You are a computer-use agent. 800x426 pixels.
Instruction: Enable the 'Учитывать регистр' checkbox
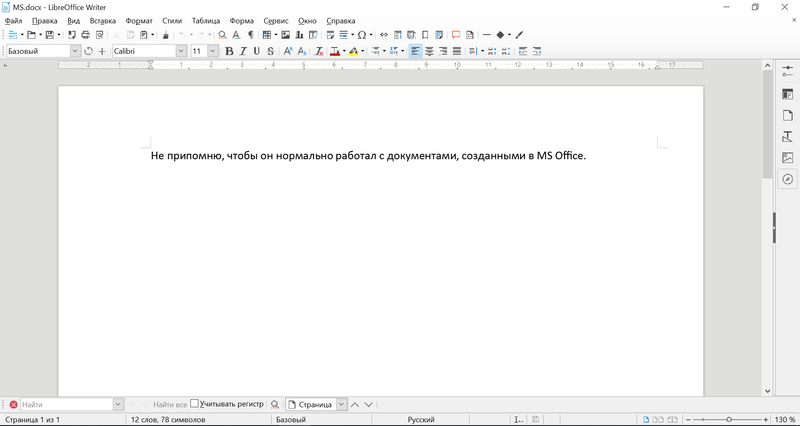coord(195,404)
